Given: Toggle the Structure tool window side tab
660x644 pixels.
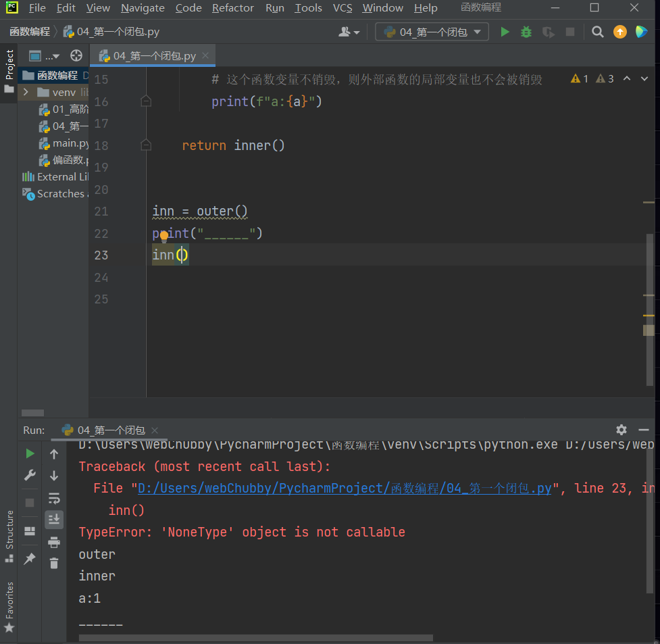Looking at the screenshot, I should [x=9, y=536].
